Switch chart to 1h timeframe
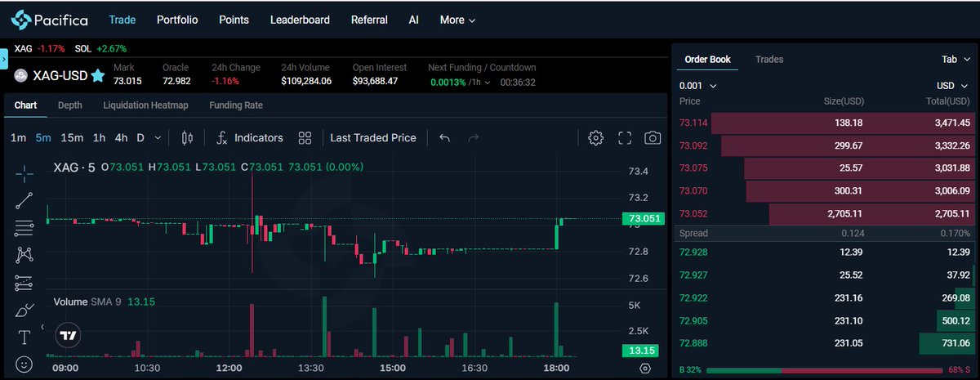Viewport: 980px width, 380px height. coord(99,138)
